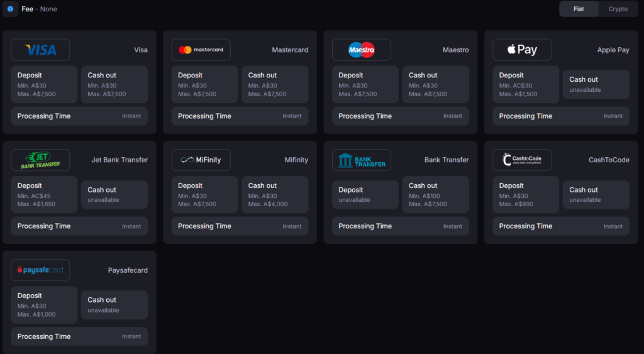Click the CashToCode Processing Time row

561,226
